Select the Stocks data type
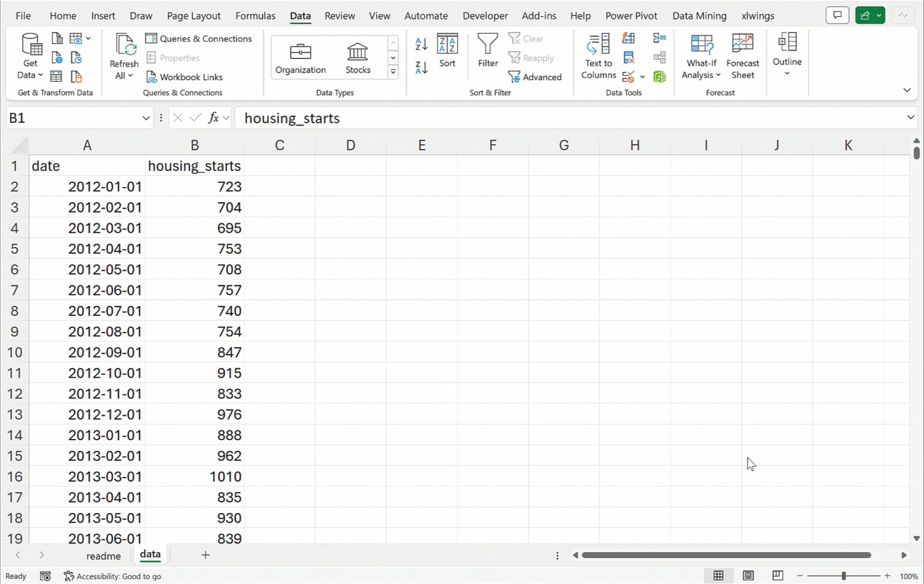The height and width of the screenshot is (584, 924). [358, 58]
